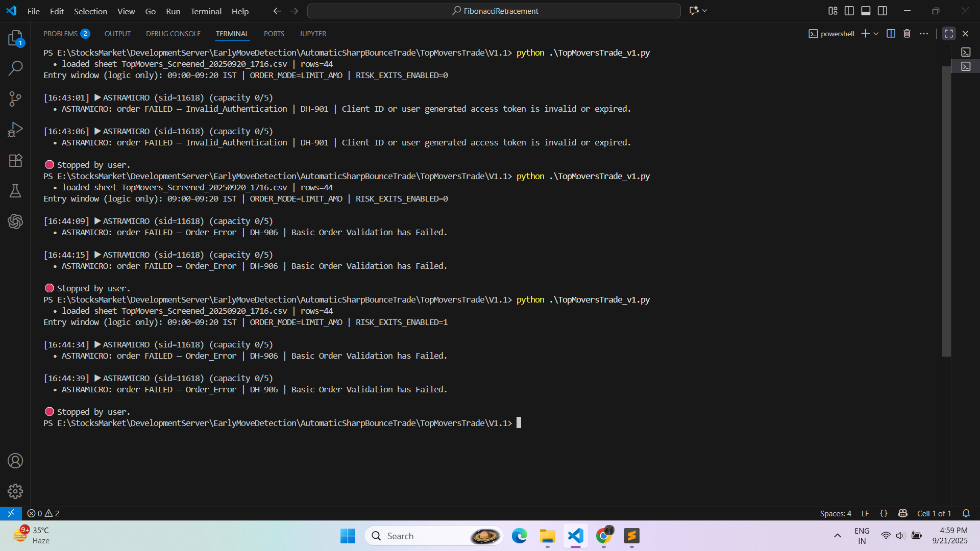980x551 pixels.
Task: Open the Run and Debug view
Action: tap(15, 130)
